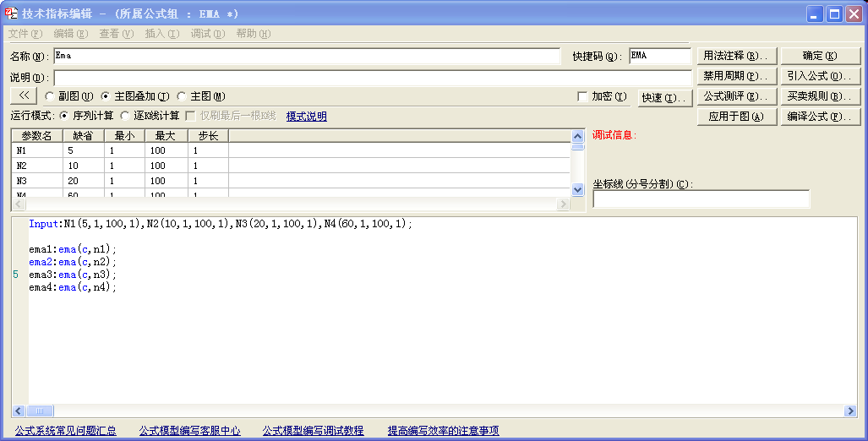The image size is (868, 441).
Task: Open 禁用周期(P).. settings
Action: tap(737, 76)
